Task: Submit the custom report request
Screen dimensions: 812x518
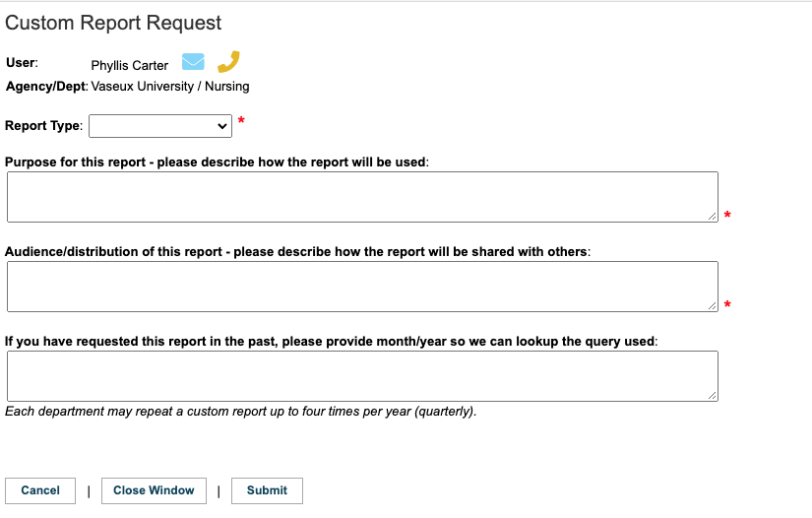Action: 267,490
